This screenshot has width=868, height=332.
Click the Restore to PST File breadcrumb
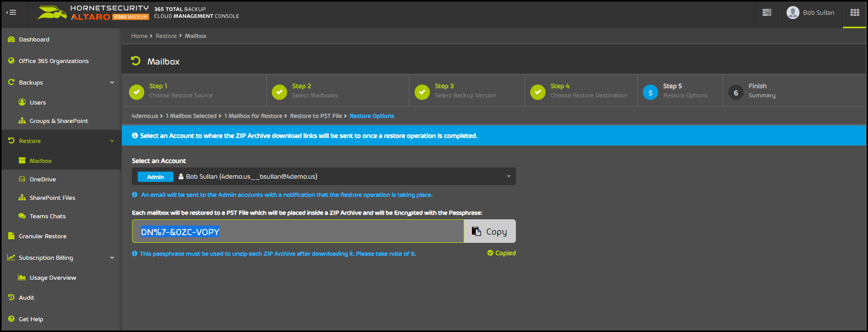[x=316, y=116]
